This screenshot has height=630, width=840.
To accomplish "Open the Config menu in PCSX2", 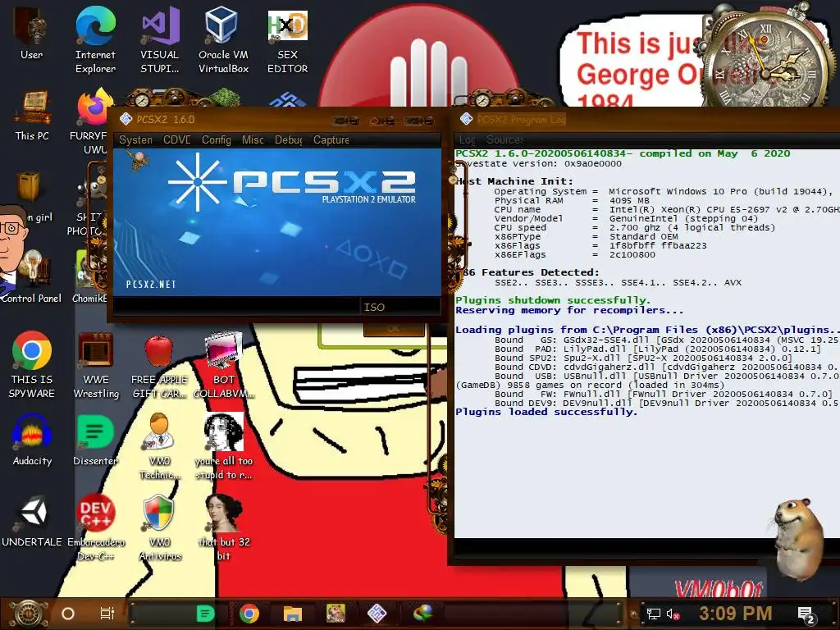I will (x=217, y=139).
